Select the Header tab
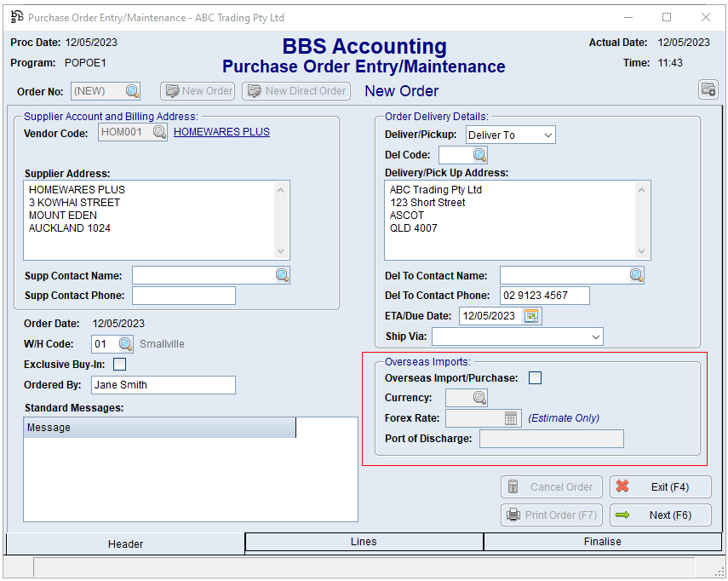Viewport: 728px width, 581px height. tap(125, 544)
